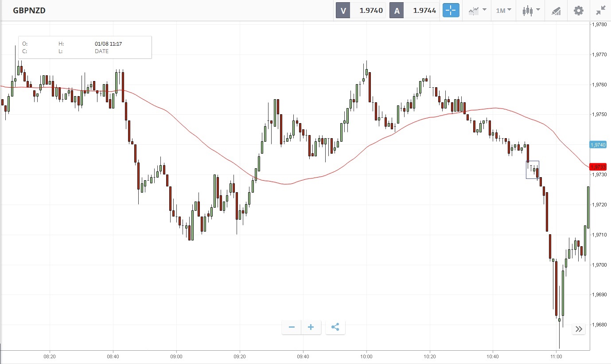The image size is (611, 364).
Task: Jump to latest with double-arrow button
Action: 579,329
